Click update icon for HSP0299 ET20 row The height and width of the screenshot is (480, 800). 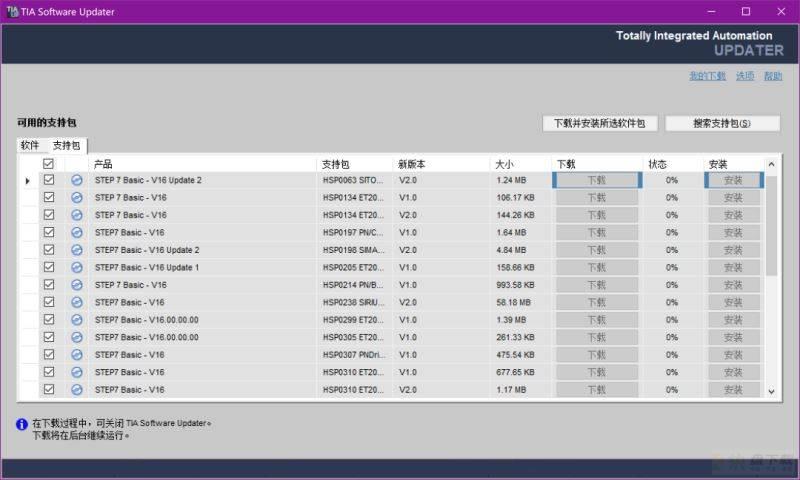pos(77,320)
